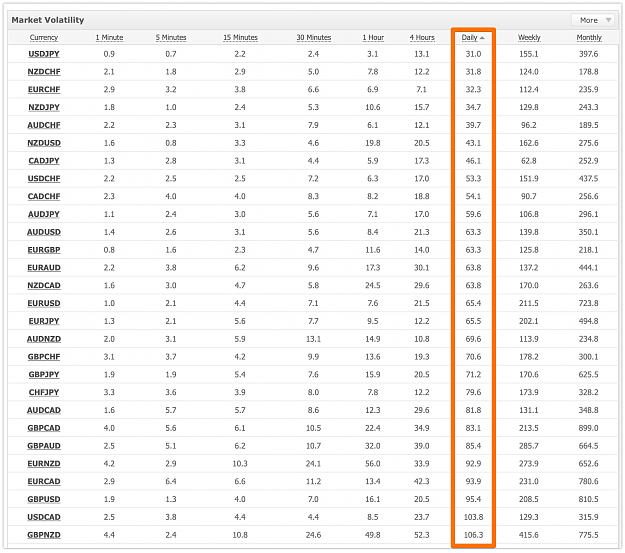Click the 155.1 weekly value for USDJPY
Image resolution: width=625 pixels, height=553 pixels.
tap(529, 54)
